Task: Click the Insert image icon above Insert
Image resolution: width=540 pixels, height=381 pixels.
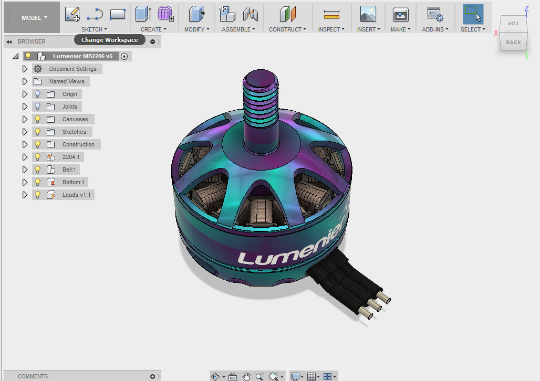Action: [x=368, y=14]
